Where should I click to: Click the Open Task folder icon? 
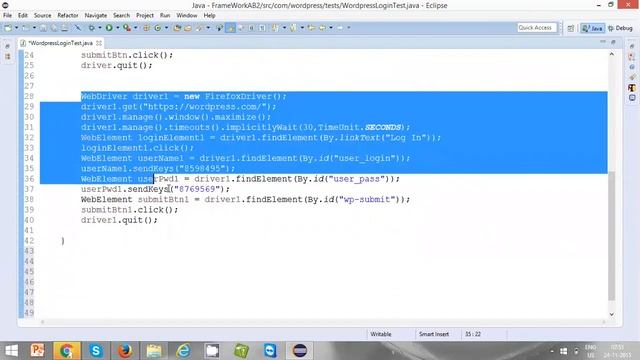188,28
